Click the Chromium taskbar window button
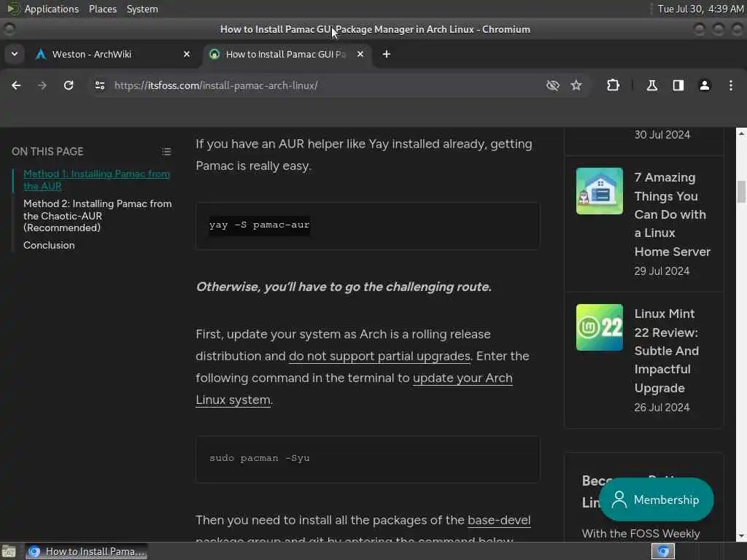Viewport: 747px width, 560px height. tap(86, 551)
